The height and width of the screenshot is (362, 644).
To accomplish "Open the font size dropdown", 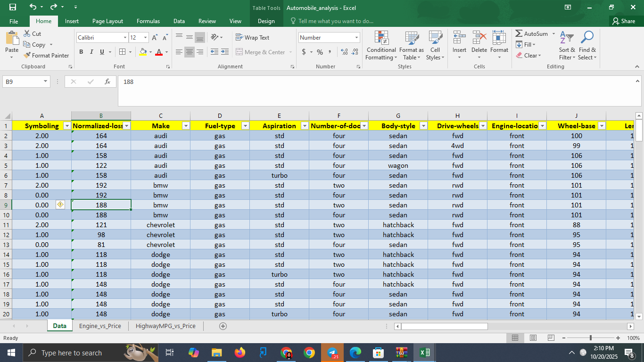I will click(145, 38).
